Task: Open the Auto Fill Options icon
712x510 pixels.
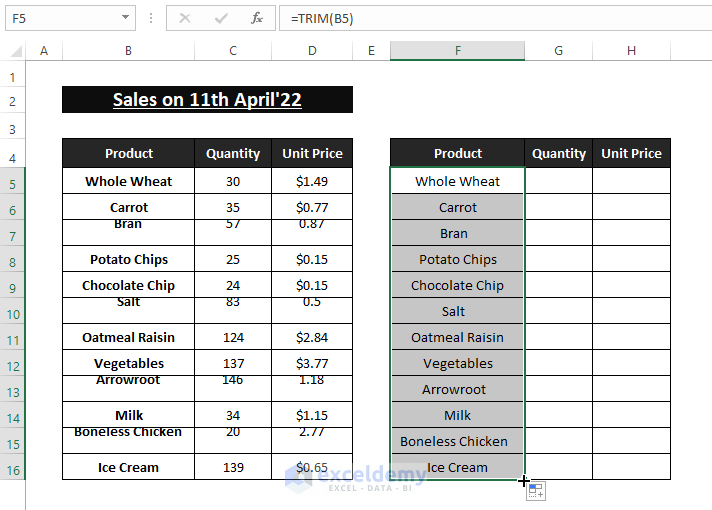Action: [536, 491]
